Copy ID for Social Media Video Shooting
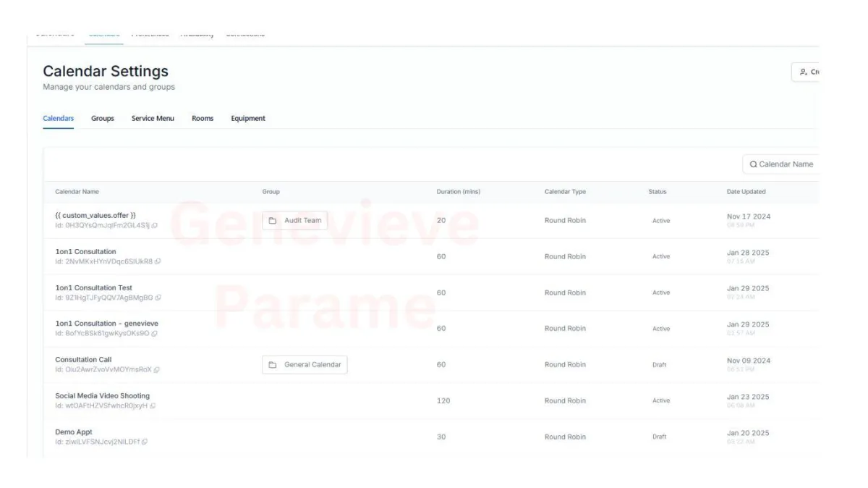868x488 pixels. tap(153, 406)
